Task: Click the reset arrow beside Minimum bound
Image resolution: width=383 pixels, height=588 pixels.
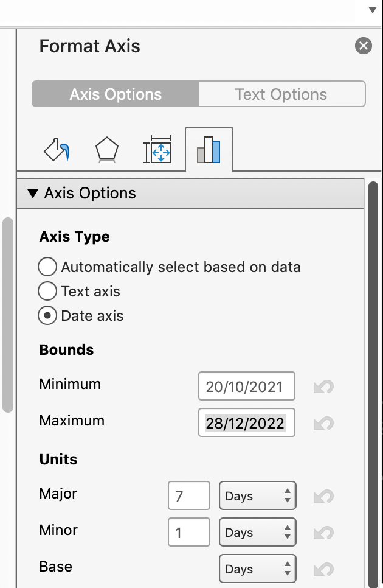Action: click(x=323, y=386)
